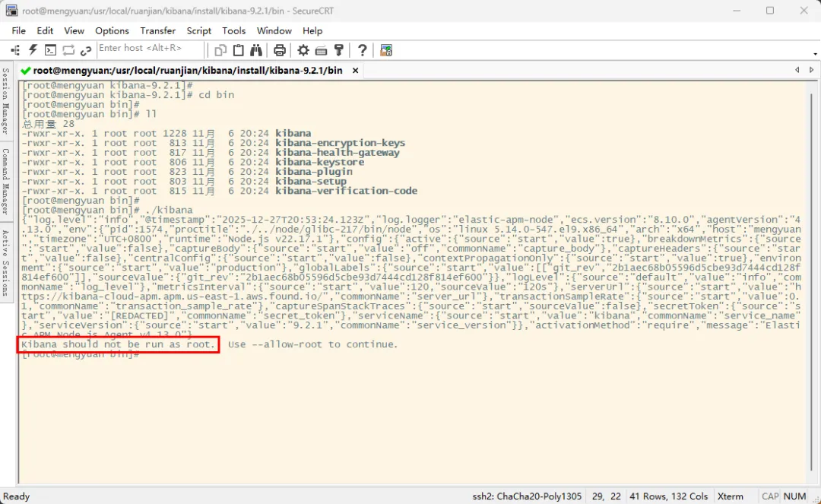The width and height of the screenshot is (821, 504).
Task: Close the root@mengyuan session tab
Action: (x=356, y=70)
